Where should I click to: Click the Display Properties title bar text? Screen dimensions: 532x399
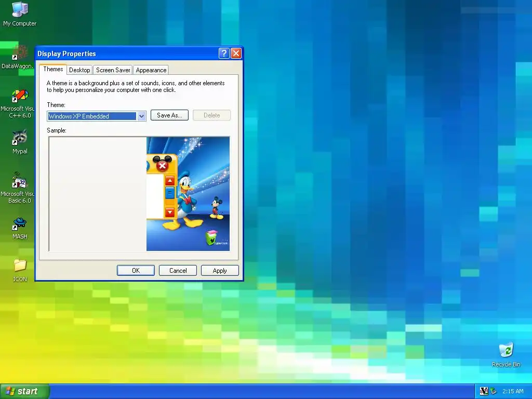pos(66,54)
